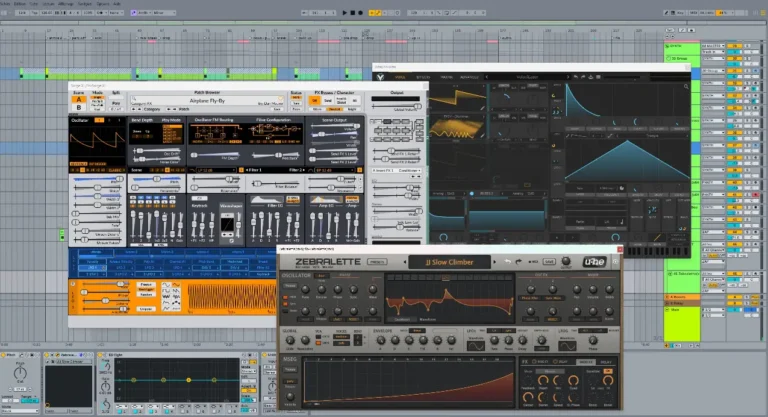Viewport: 768px width, 417px height.
Task: Open the Airplane Fly-By patch browser
Action: (207, 100)
